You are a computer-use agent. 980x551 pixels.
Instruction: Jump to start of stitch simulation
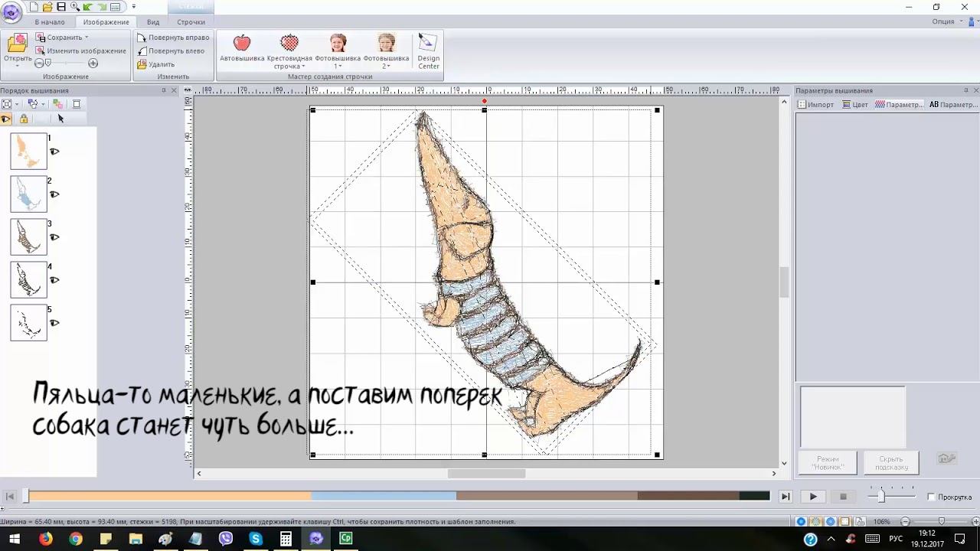click(x=10, y=497)
